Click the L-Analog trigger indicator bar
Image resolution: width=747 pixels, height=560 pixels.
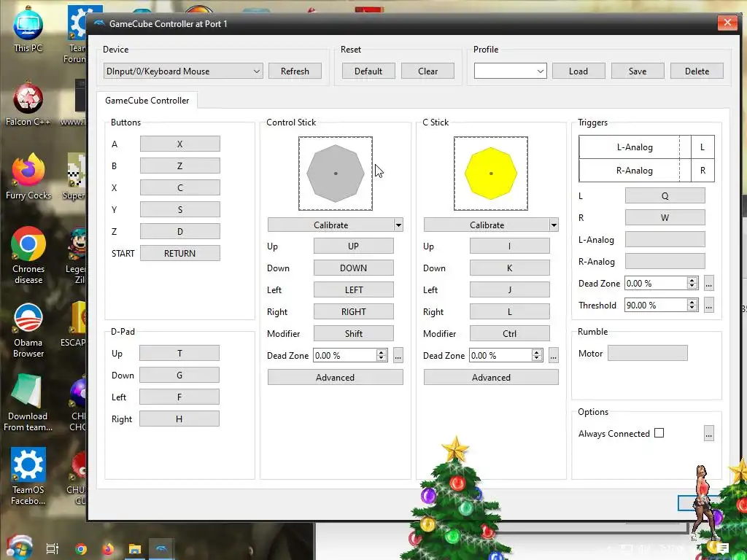(x=635, y=147)
